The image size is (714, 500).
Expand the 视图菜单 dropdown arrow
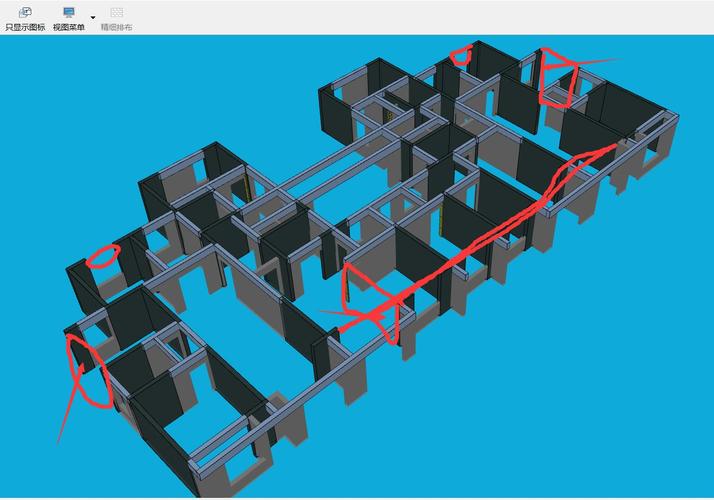pyautogui.click(x=93, y=18)
